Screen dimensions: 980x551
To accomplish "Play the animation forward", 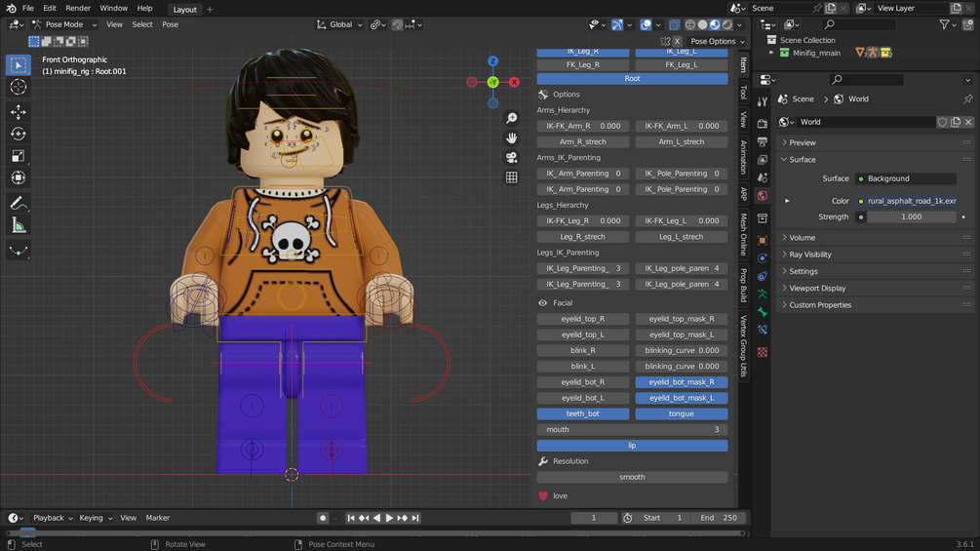I will pyautogui.click(x=389, y=518).
